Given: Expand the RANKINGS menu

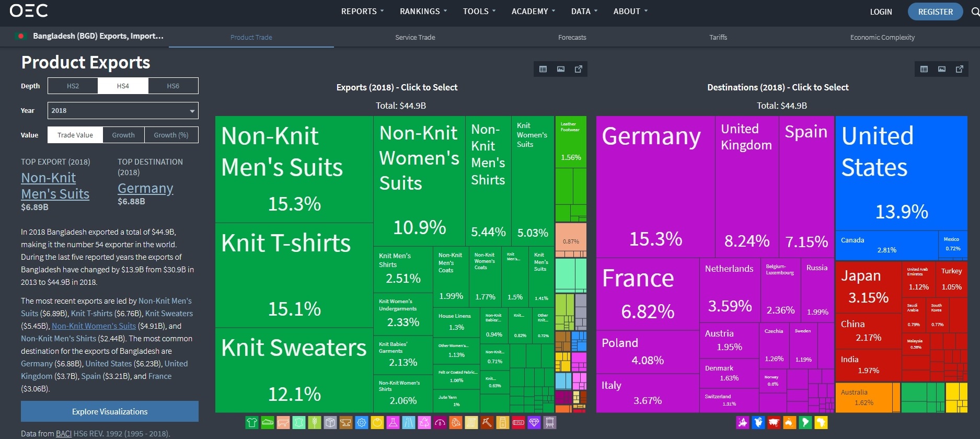Looking at the screenshot, I should pos(423,11).
